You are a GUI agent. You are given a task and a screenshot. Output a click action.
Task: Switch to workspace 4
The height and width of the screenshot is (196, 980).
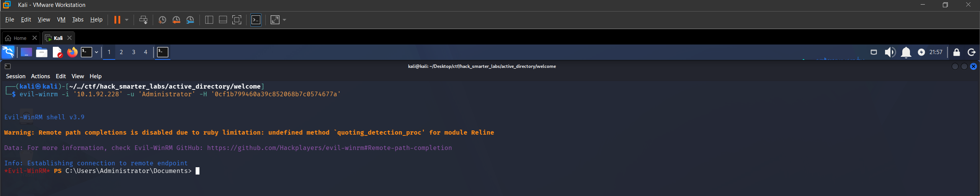point(145,52)
